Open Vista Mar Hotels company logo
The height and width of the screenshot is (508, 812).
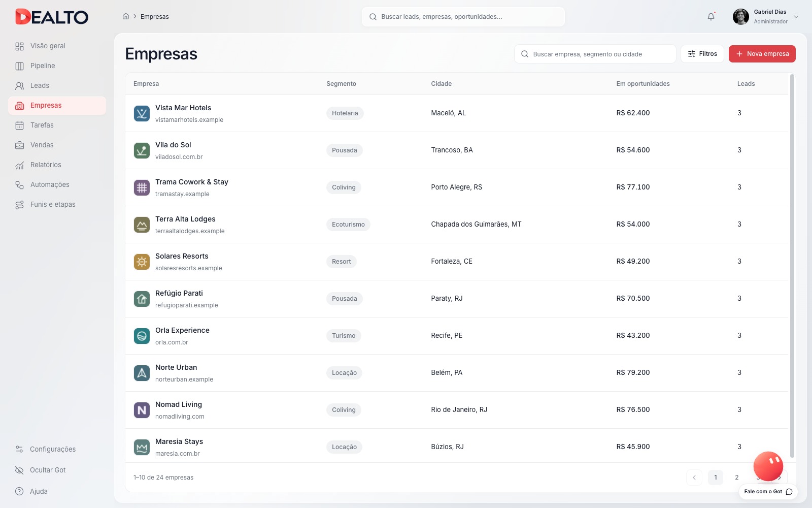click(x=142, y=113)
